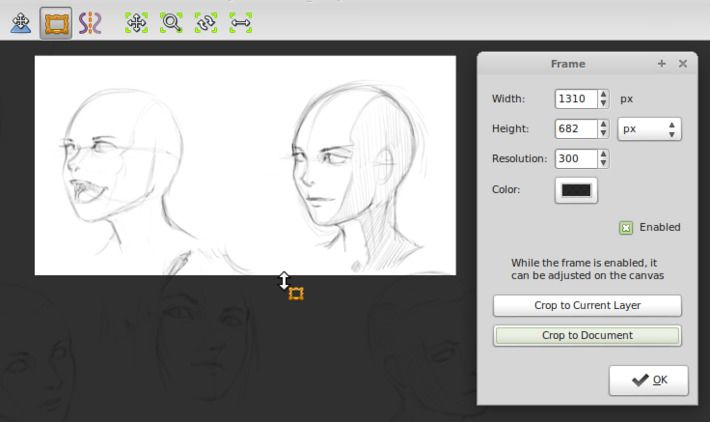Select the Symmetry line tool

pos(91,23)
